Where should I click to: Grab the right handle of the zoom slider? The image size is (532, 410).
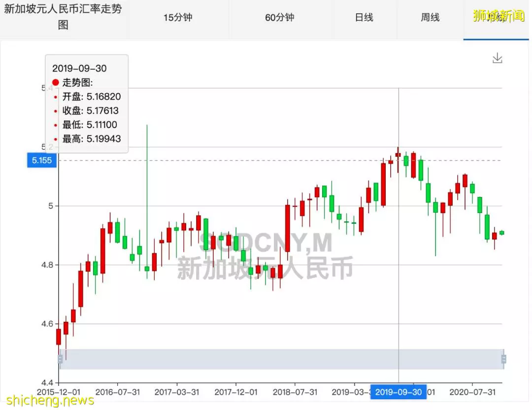[x=503, y=359]
